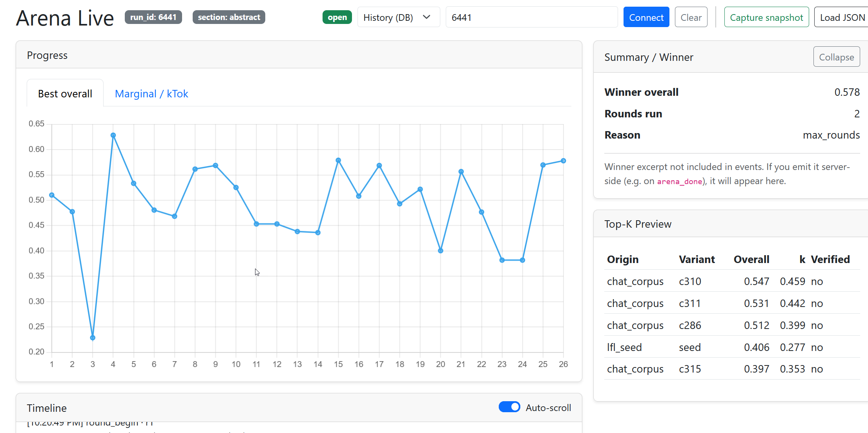Click Capture snapshot button
Screen dimensions: 868x433
coord(766,17)
